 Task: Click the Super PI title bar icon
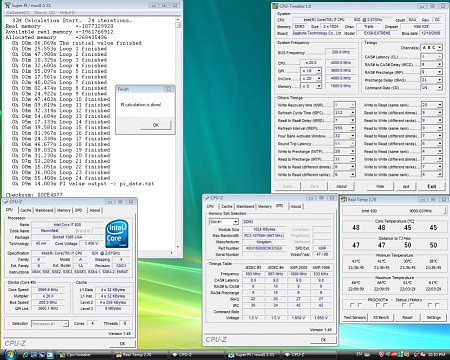(x=8, y=5)
